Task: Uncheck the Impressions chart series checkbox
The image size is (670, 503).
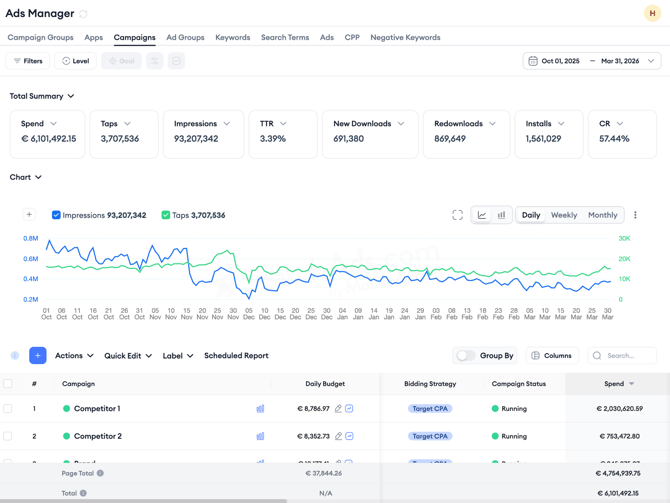Action: pyautogui.click(x=56, y=215)
